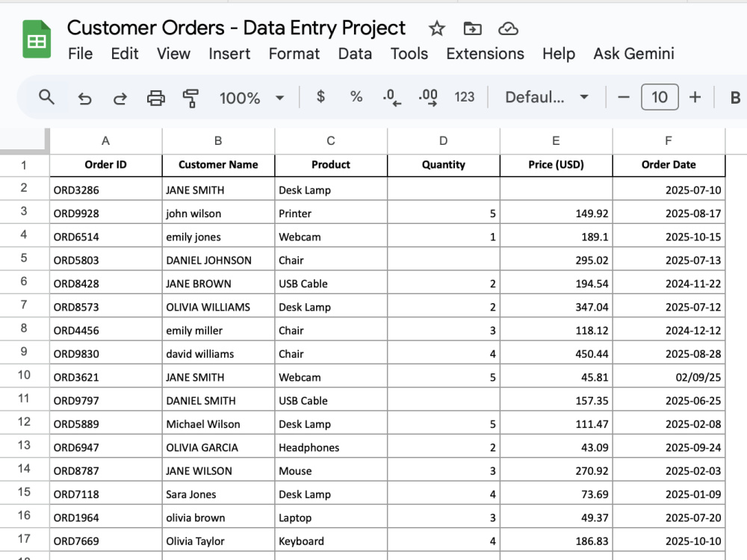Click cell Sara Jones

[218, 494]
